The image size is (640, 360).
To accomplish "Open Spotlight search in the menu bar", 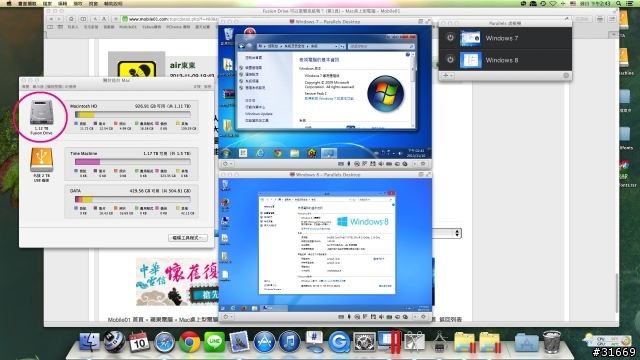I will pos(619,3).
